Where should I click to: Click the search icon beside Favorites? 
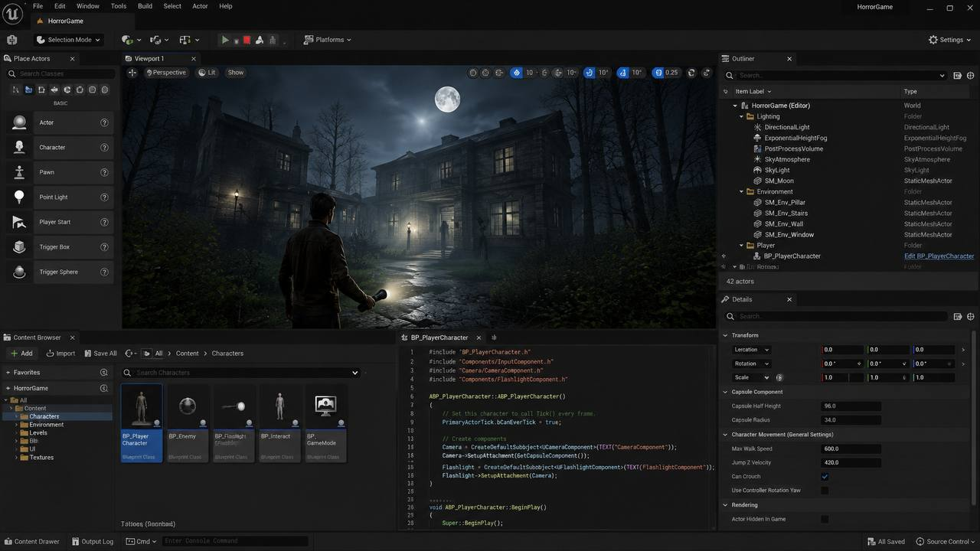point(104,373)
